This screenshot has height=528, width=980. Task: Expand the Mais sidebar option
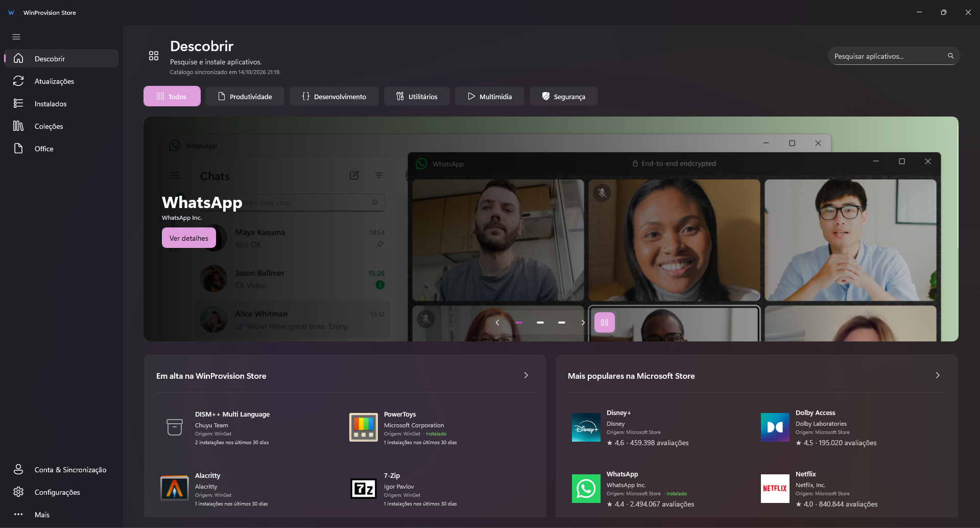61,515
